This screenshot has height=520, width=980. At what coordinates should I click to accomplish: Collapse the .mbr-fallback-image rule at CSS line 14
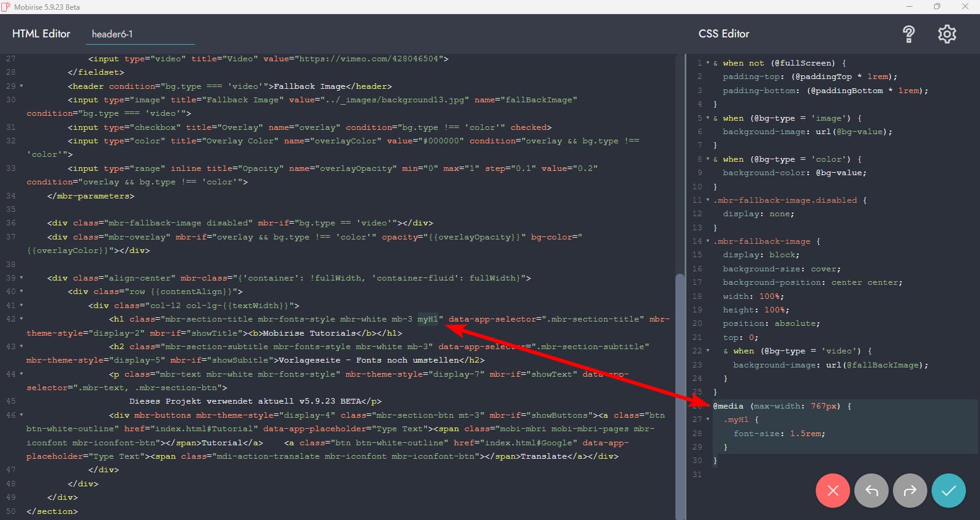(708, 241)
